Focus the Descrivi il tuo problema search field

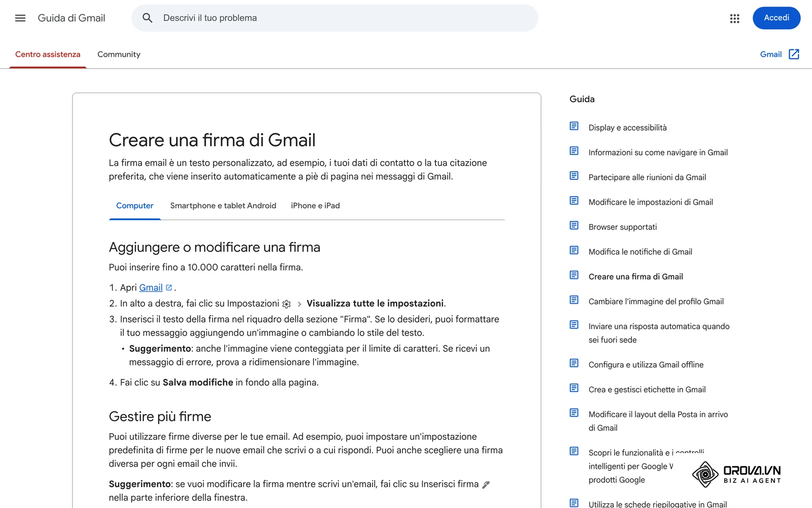click(335, 18)
